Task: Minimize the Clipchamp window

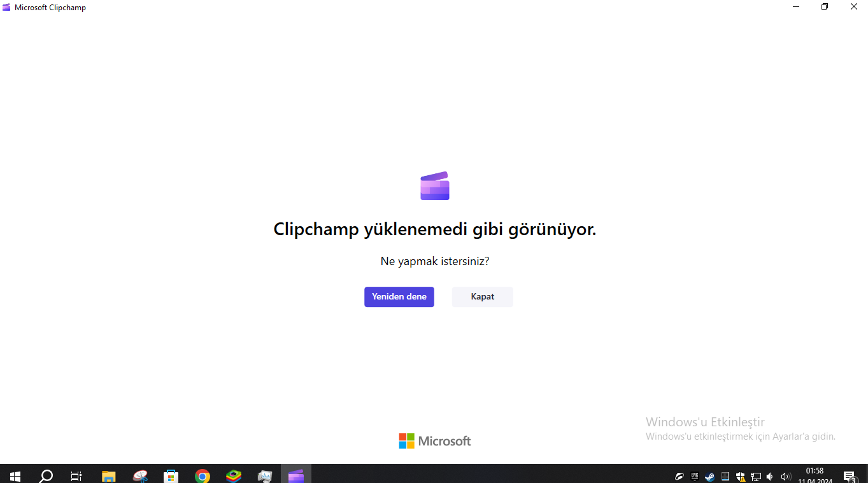Action: coord(796,7)
